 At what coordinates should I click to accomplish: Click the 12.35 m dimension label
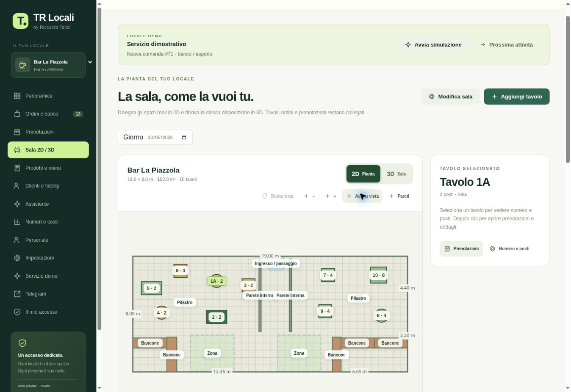tap(222, 372)
